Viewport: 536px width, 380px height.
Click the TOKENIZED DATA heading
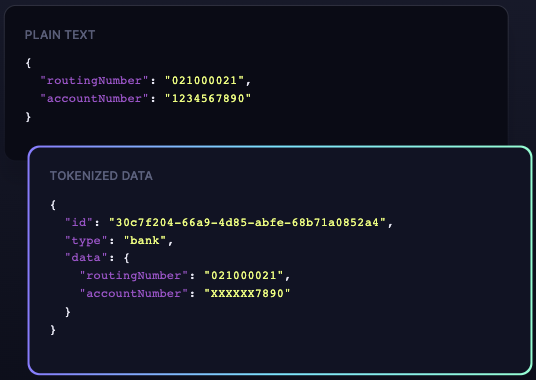[x=101, y=176]
